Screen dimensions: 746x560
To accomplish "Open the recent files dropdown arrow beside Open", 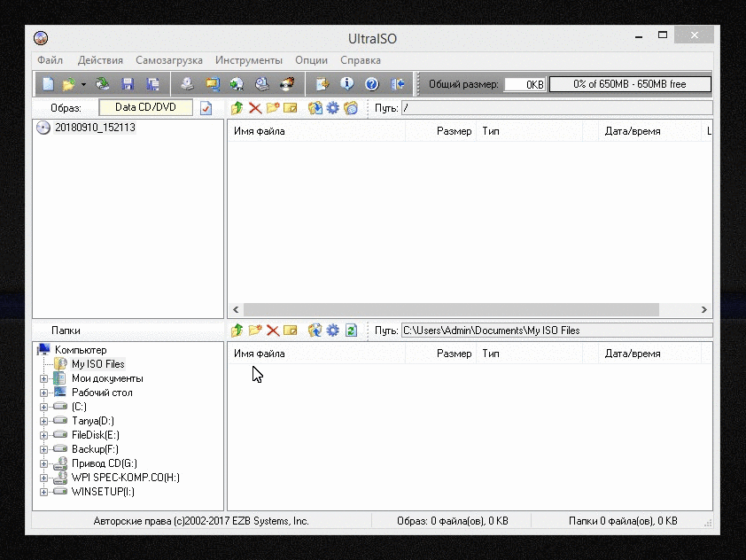I will [x=83, y=85].
